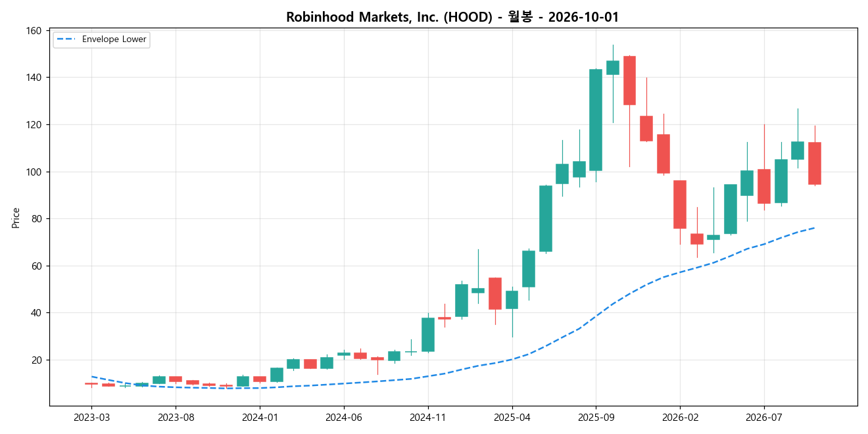
Task: Click the x-axis label "2024-11"
Action: [x=428, y=417]
